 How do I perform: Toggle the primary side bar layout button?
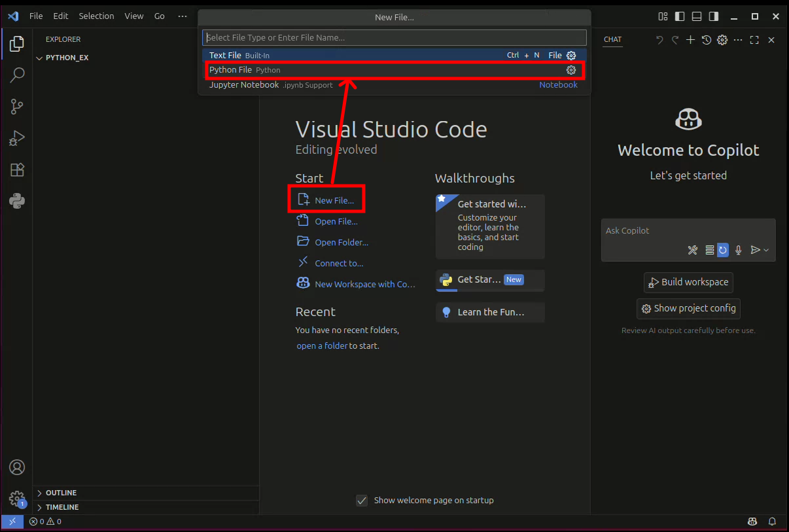(x=680, y=16)
